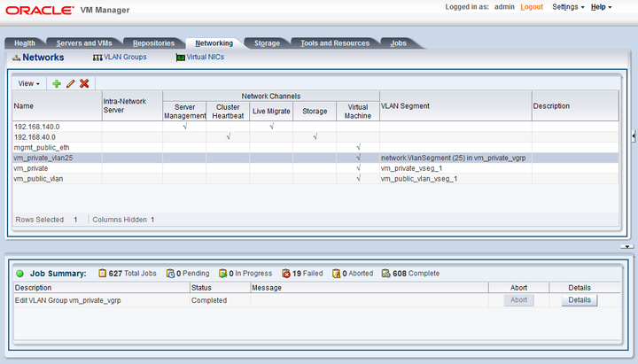Select the 192.168.140.0 network row

pyautogui.click(x=315, y=127)
